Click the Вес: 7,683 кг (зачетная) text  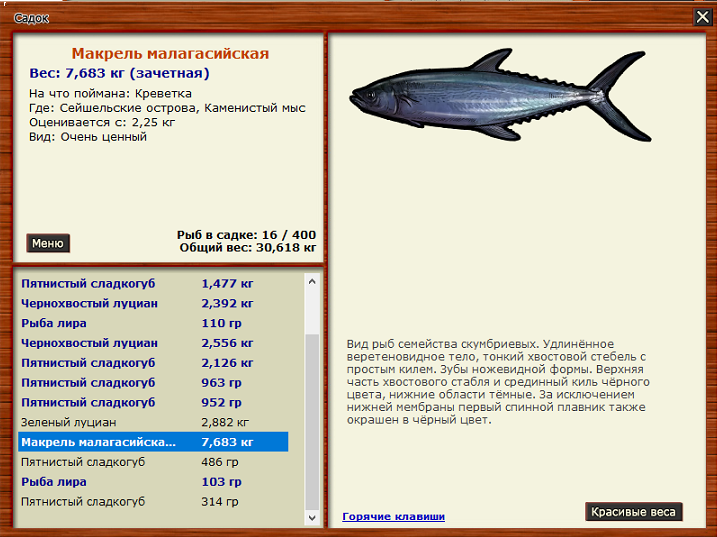[119, 73]
